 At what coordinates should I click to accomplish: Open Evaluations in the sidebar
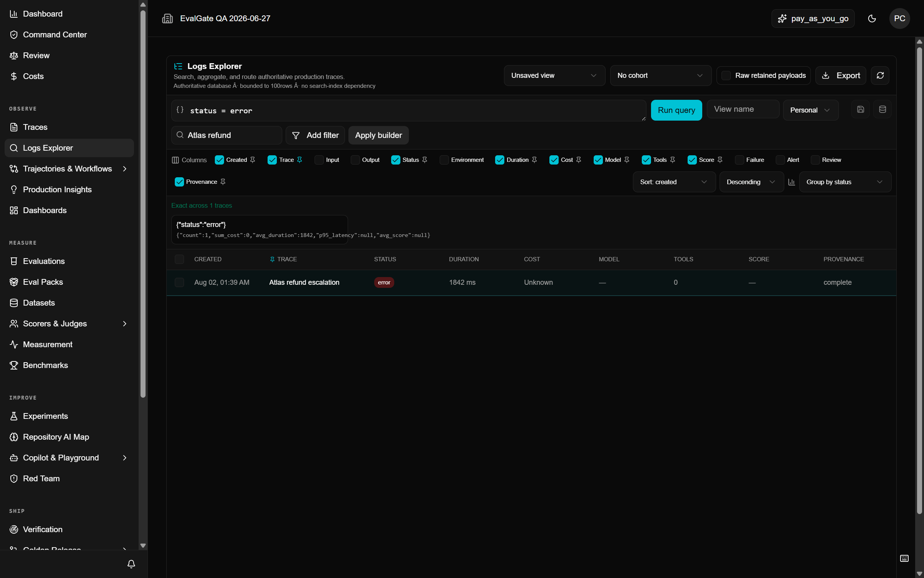(69, 261)
